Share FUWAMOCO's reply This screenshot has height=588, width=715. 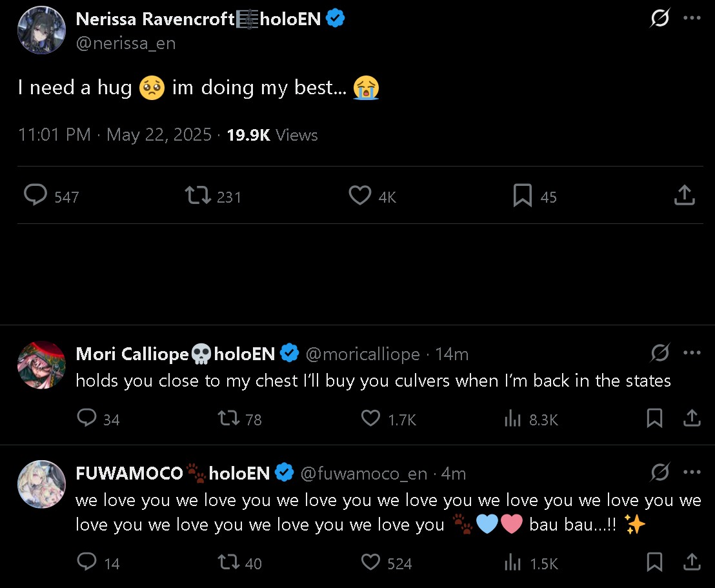692,563
